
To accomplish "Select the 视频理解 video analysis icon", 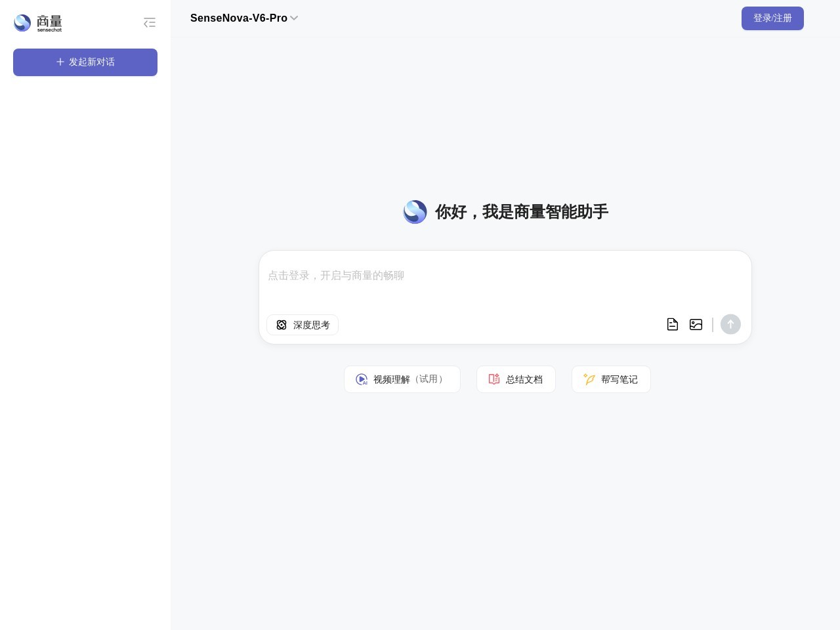I will [x=362, y=379].
